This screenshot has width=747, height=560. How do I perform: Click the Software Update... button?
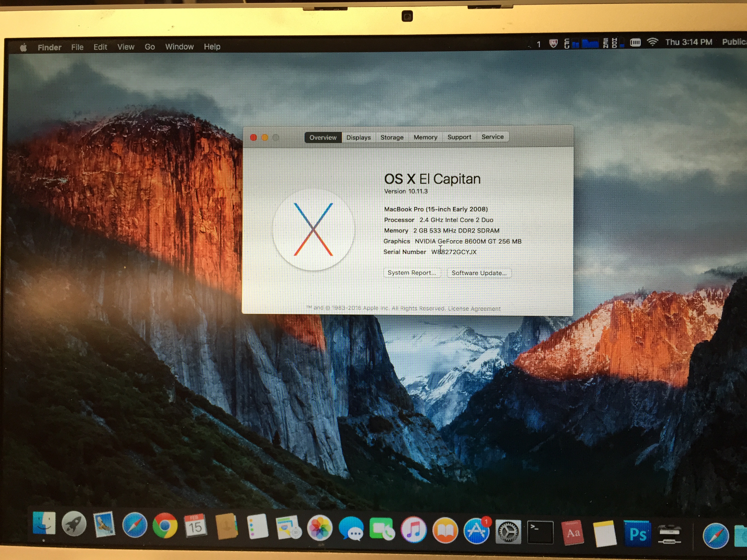click(x=479, y=273)
